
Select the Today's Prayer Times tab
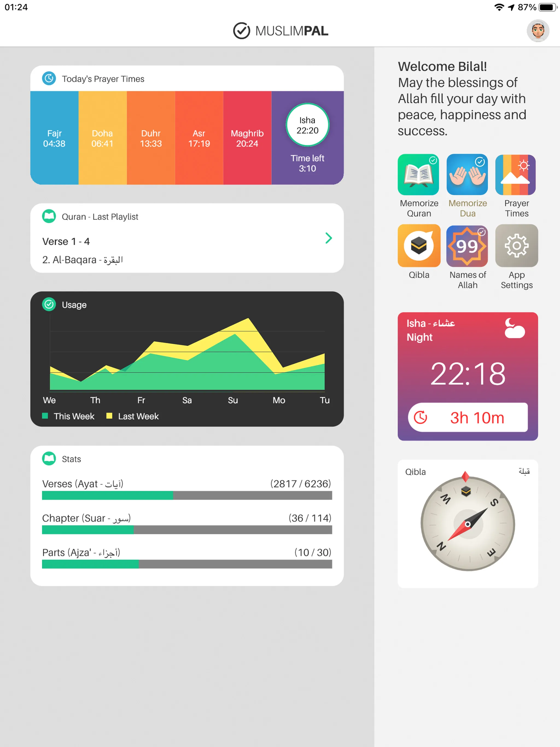coord(104,78)
